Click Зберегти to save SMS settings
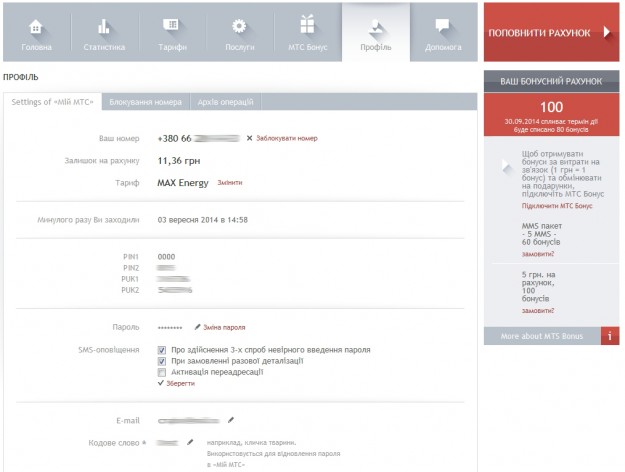 coord(178,383)
